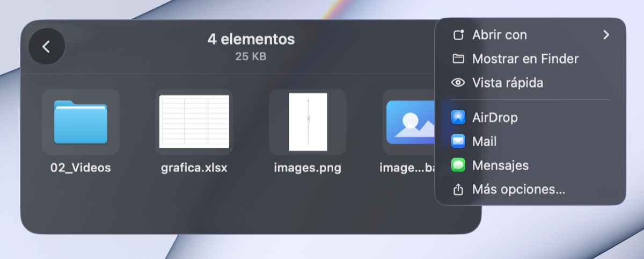The width and height of the screenshot is (644, 259).
Task: Click the 25 KB size label
Action: [251, 56]
